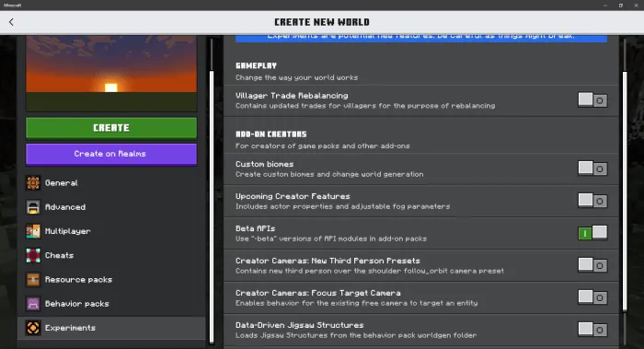Click 'For creators of game packs' subtitle
Screen dimensions: 644x349
[x=322, y=145]
